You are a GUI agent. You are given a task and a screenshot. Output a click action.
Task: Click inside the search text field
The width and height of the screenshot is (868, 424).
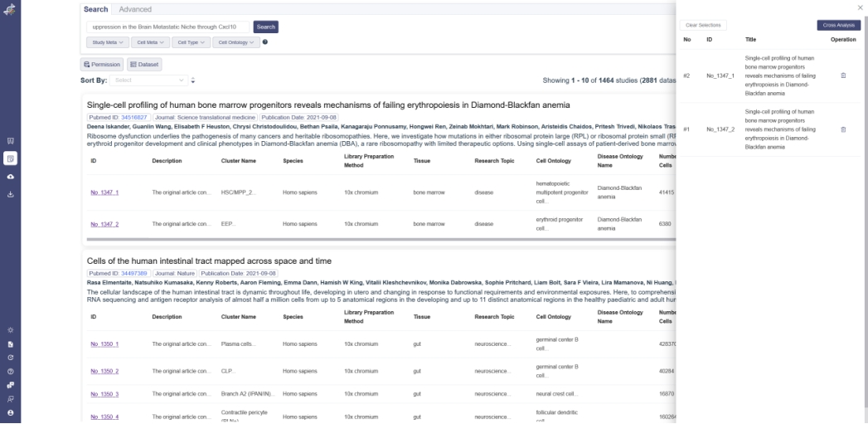pos(166,27)
